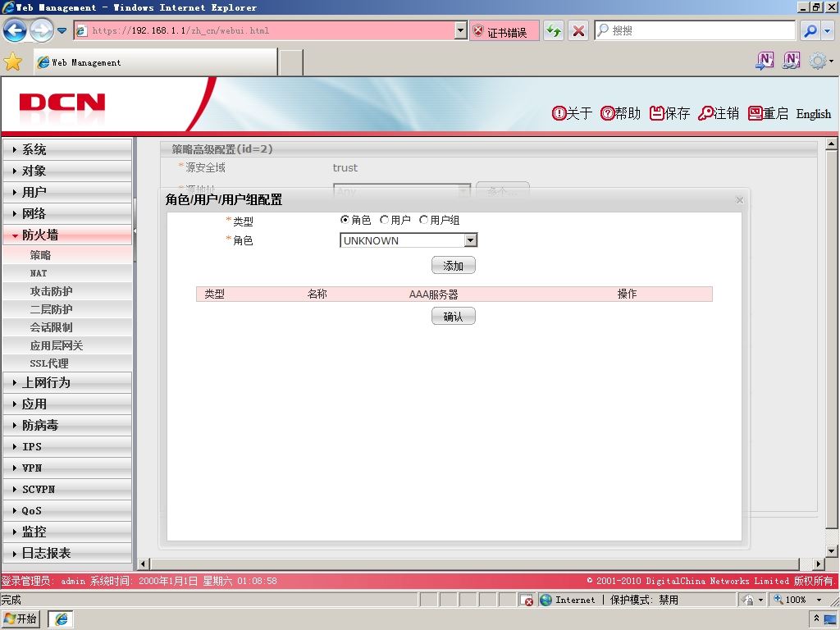Click the browser search input box

695,30
